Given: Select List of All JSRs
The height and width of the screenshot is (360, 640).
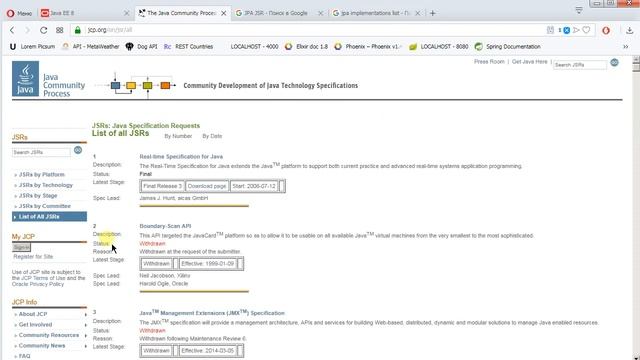Looking at the screenshot, I should pyautogui.click(x=49, y=217).
